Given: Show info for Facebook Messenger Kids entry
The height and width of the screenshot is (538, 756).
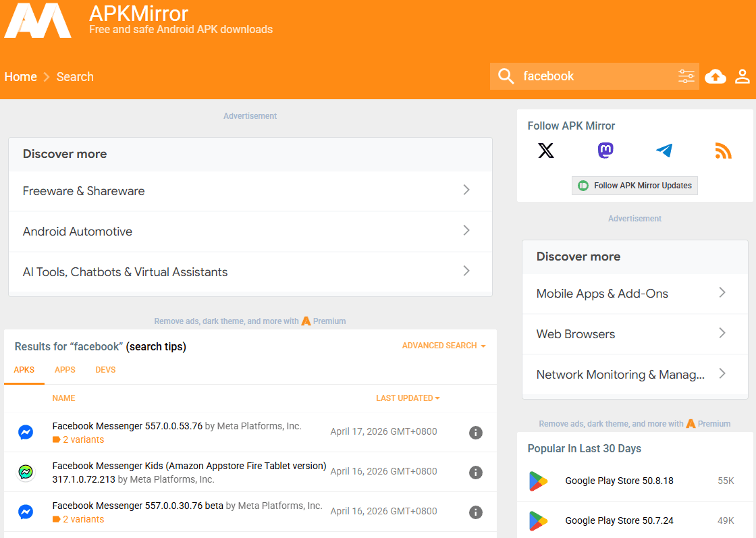Looking at the screenshot, I should pyautogui.click(x=476, y=473).
